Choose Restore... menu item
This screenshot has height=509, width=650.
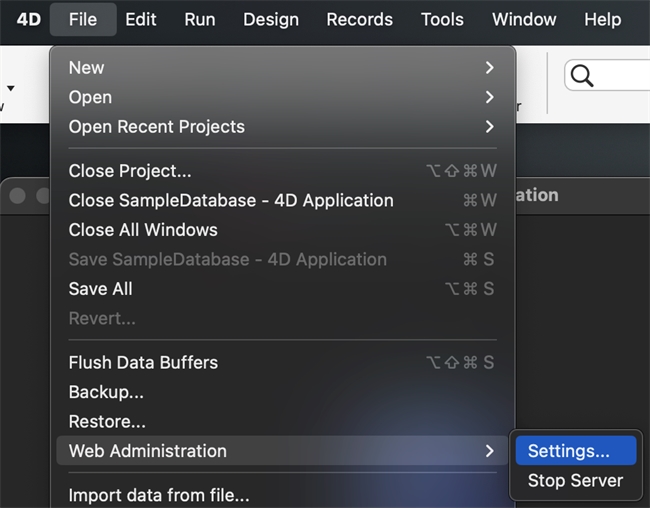click(107, 422)
